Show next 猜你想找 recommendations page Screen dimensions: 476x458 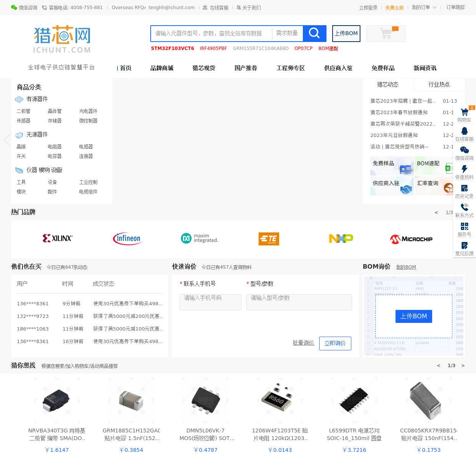(463, 366)
